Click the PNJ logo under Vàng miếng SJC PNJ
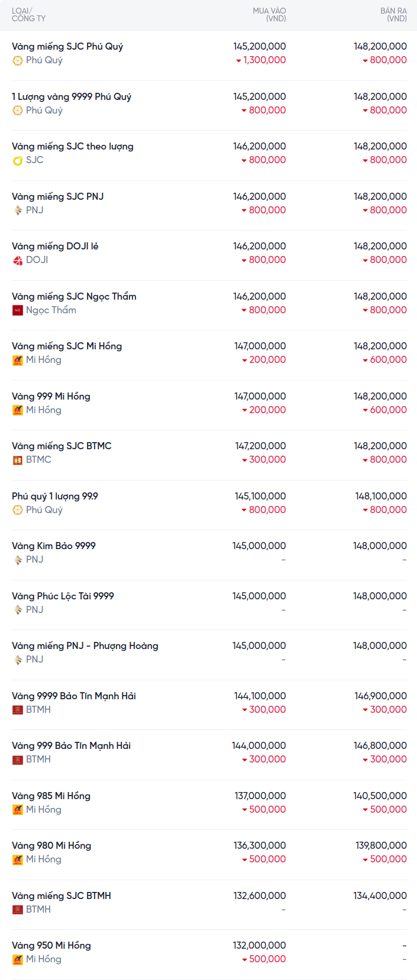The image size is (417, 980). pos(18,210)
